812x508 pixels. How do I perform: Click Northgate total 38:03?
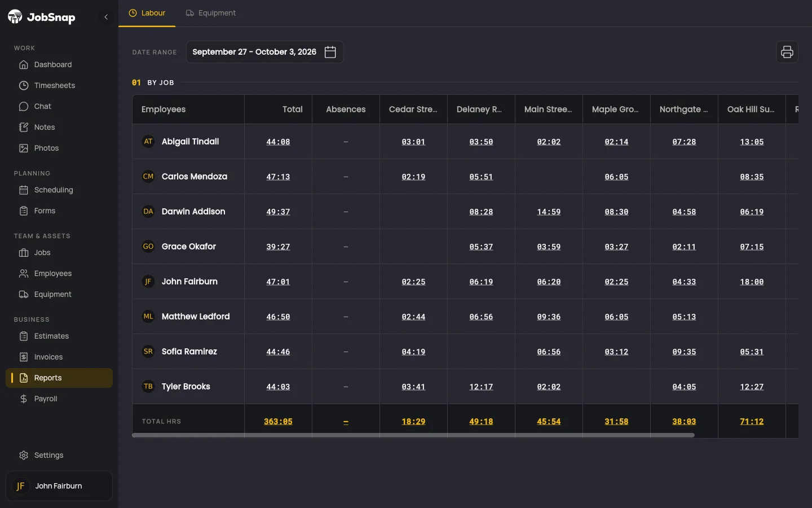(x=684, y=422)
